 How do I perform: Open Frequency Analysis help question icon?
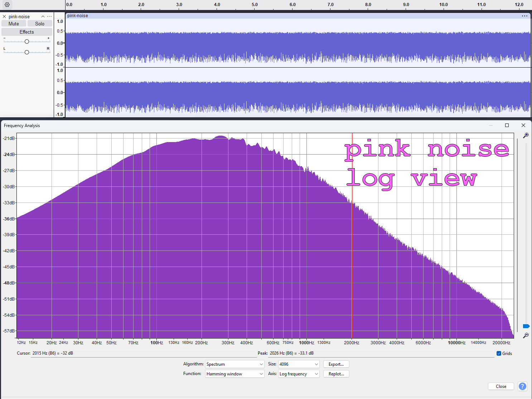pos(522,386)
